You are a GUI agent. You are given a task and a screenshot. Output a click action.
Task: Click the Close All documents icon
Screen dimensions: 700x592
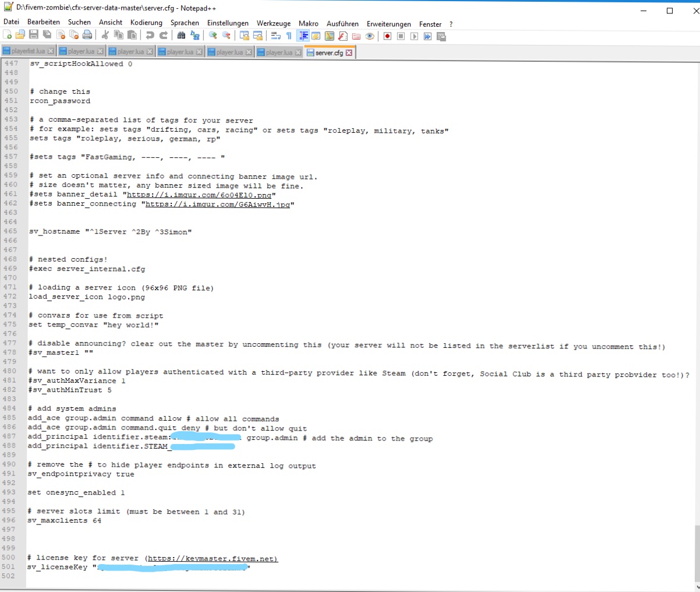coord(74,36)
